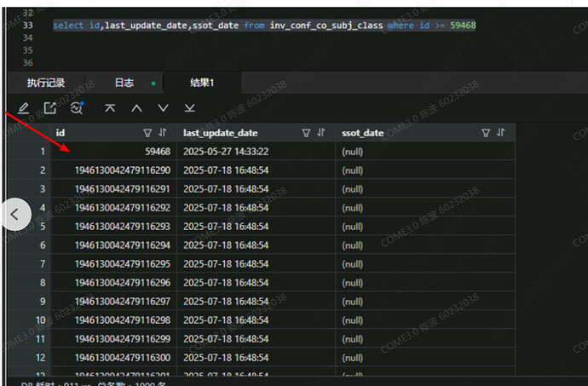Select row number 2 header

click(29, 170)
